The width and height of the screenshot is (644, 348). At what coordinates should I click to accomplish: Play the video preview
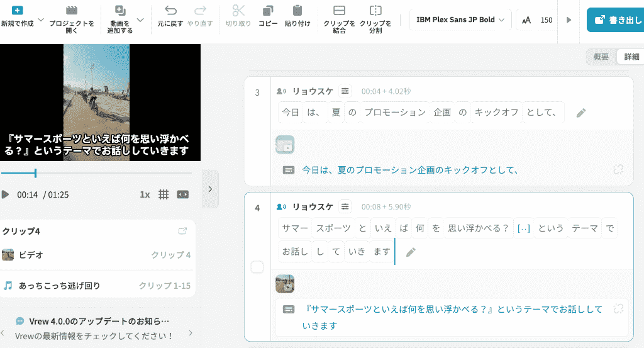(x=5, y=194)
